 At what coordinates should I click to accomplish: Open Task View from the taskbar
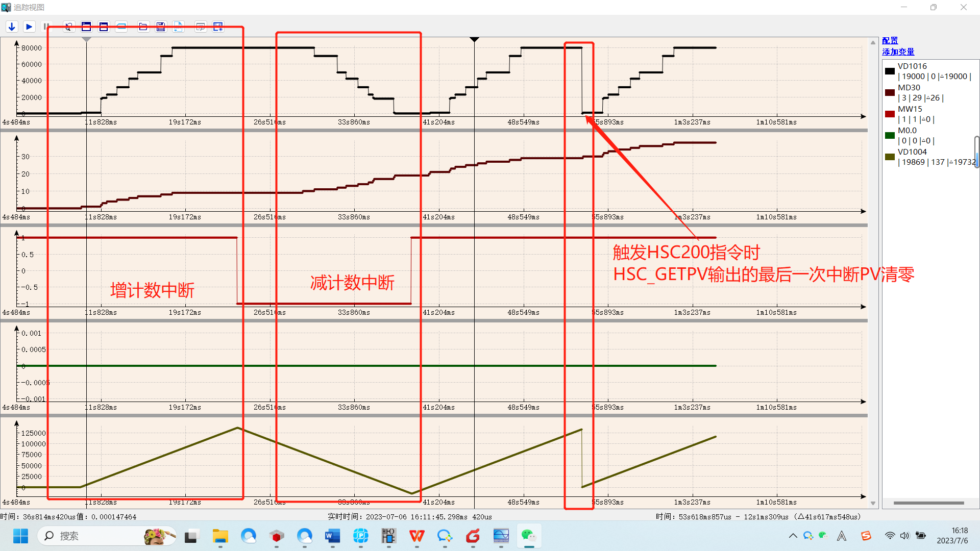(x=191, y=536)
